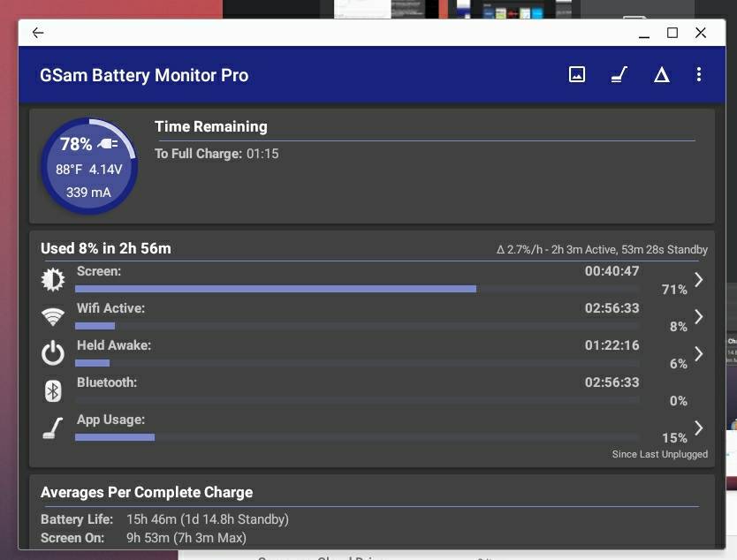Image resolution: width=737 pixels, height=560 pixels.
Task: Click 'GSam Battery Monitor Pro' title
Action: pyautogui.click(x=144, y=75)
